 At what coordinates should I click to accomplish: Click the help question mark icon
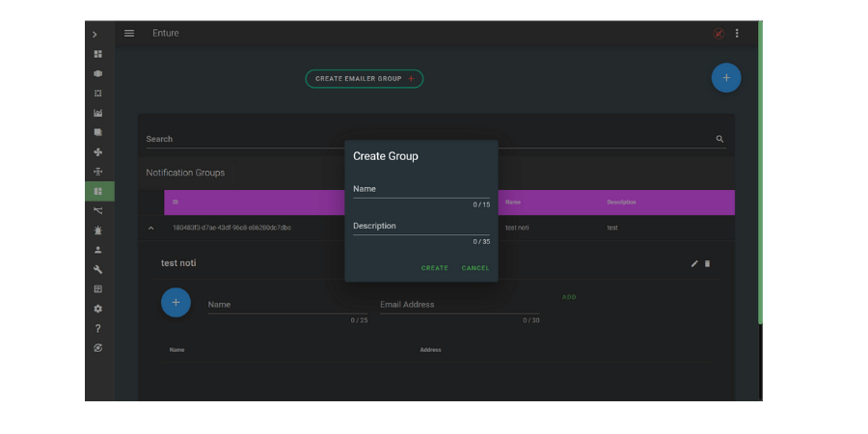98,329
